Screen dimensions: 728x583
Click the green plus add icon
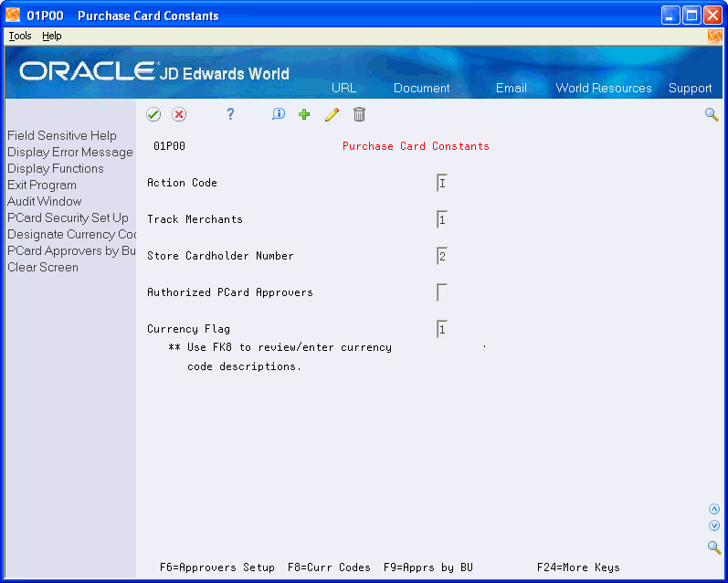[304, 114]
